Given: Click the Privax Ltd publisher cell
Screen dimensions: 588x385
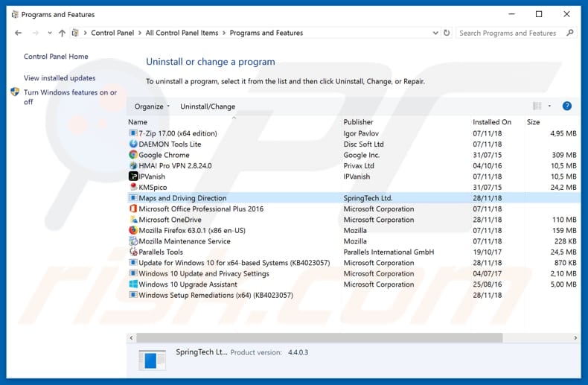Looking at the screenshot, I should tap(359, 165).
